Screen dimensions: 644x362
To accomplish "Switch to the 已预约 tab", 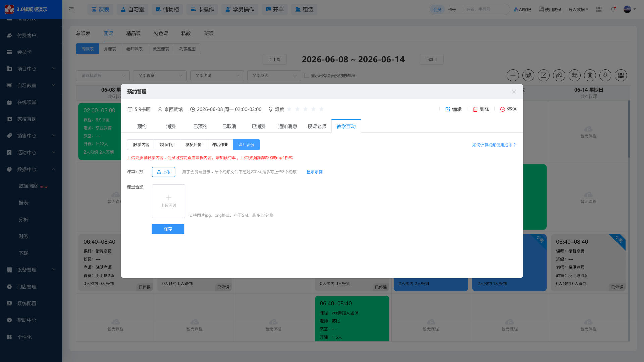I will pyautogui.click(x=200, y=126).
